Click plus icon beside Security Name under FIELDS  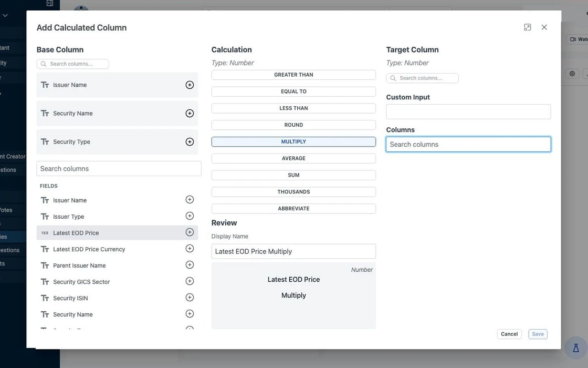point(190,313)
